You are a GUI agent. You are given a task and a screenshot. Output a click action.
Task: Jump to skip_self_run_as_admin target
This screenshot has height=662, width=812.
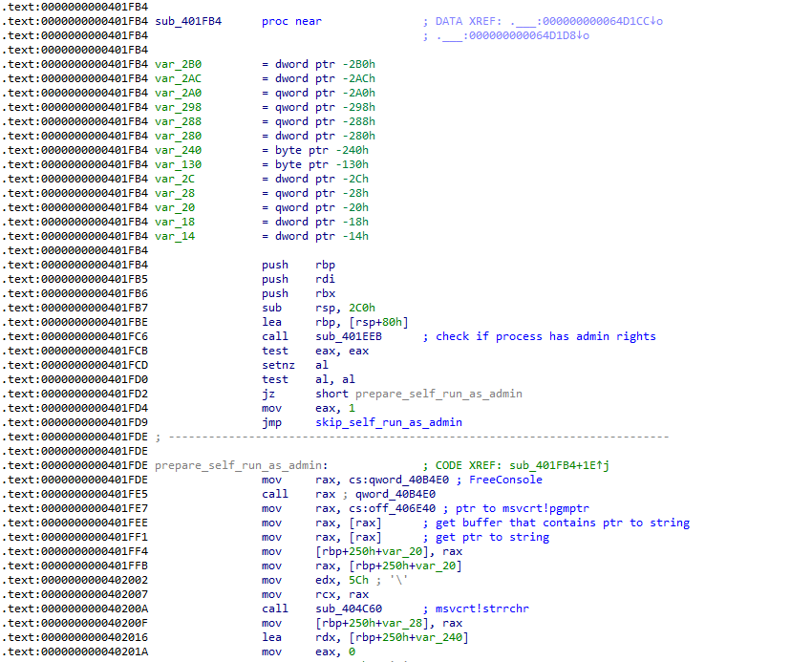[388, 422]
